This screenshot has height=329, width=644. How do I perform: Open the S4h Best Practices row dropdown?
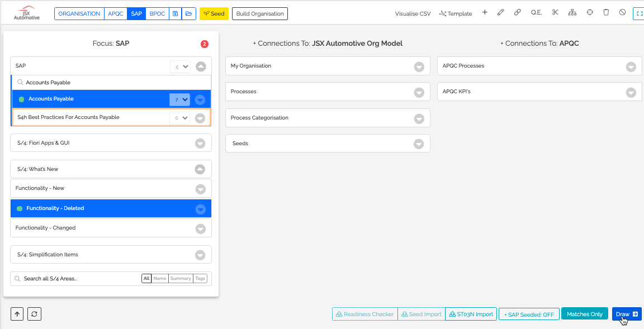point(180,118)
